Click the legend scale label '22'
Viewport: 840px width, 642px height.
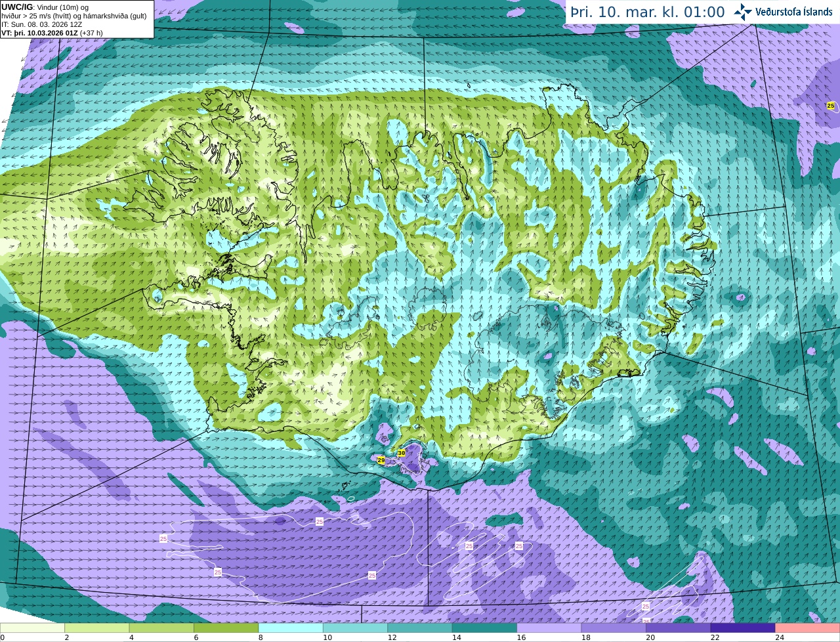tap(715, 637)
